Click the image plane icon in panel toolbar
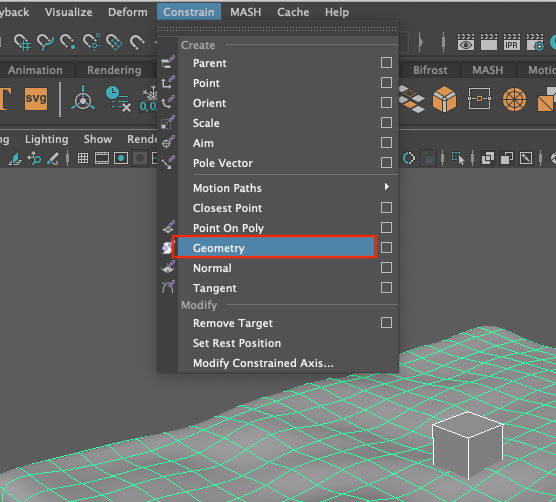 coord(15,158)
